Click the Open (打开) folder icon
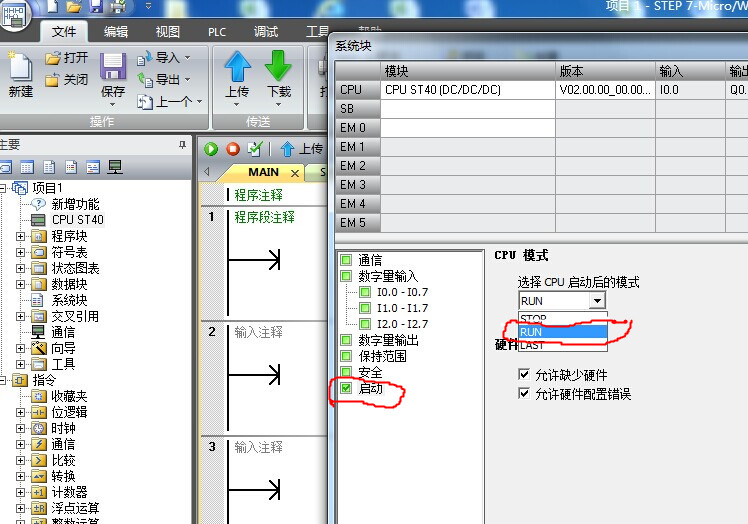Screen dimensions: 748x524 53,58
